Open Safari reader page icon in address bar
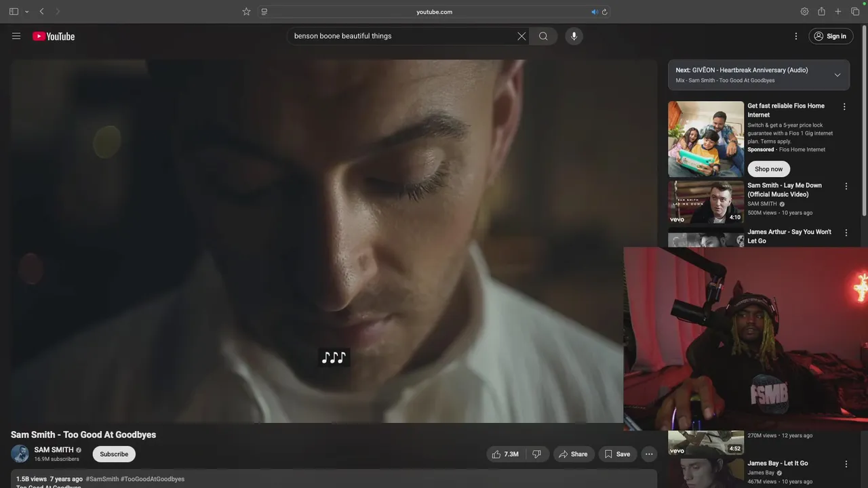The width and height of the screenshot is (868, 488). coord(264,12)
